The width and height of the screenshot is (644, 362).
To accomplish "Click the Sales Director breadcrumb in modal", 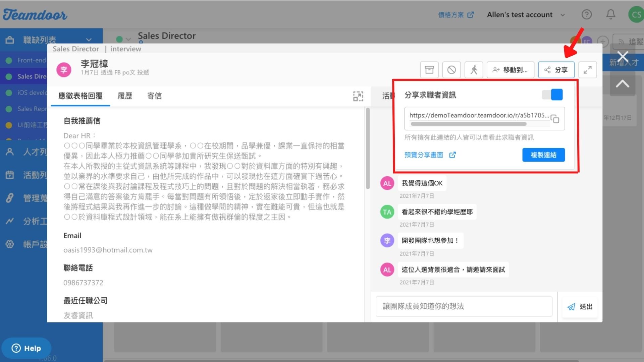I will click(76, 49).
